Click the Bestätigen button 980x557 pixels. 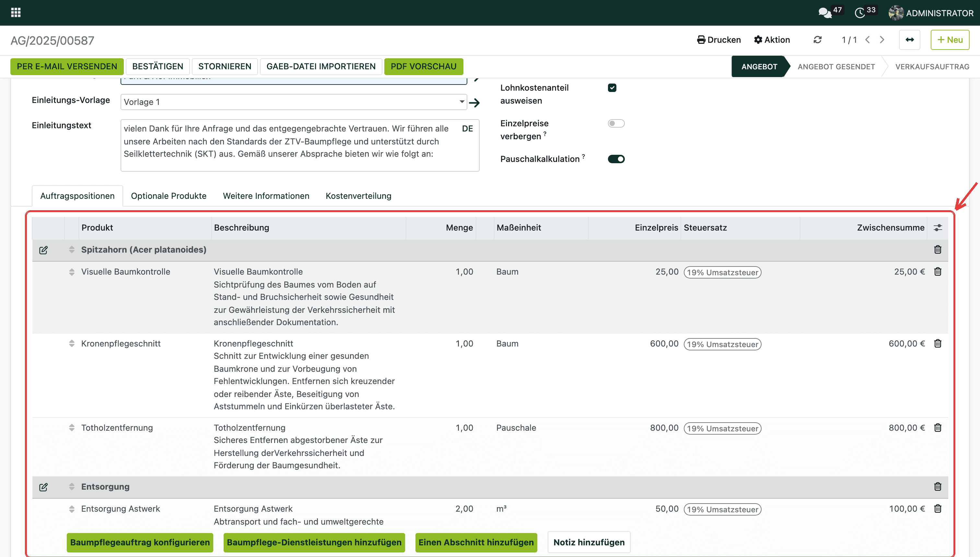pyautogui.click(x=158, y=67)
